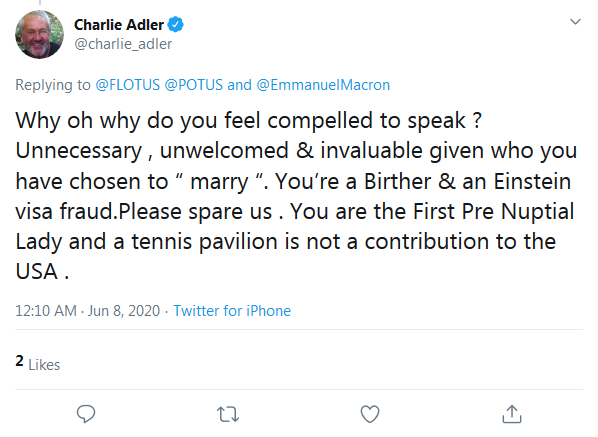Click the "Jun 8, 2020" date text
This screenshot has height=437, width=598.
pos(124,311)
